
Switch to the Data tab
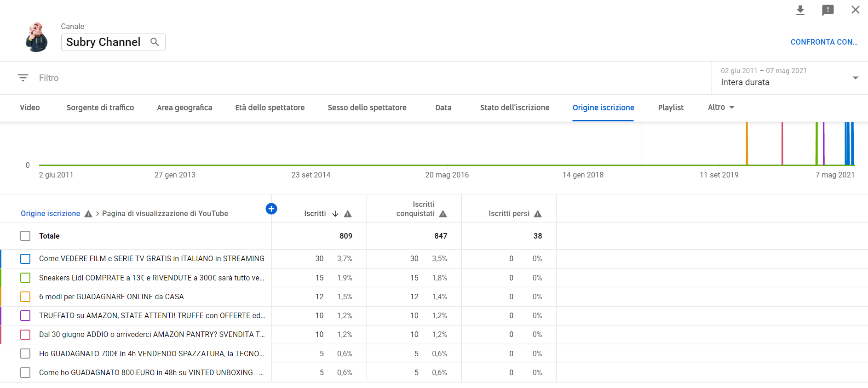coord(443,108)
